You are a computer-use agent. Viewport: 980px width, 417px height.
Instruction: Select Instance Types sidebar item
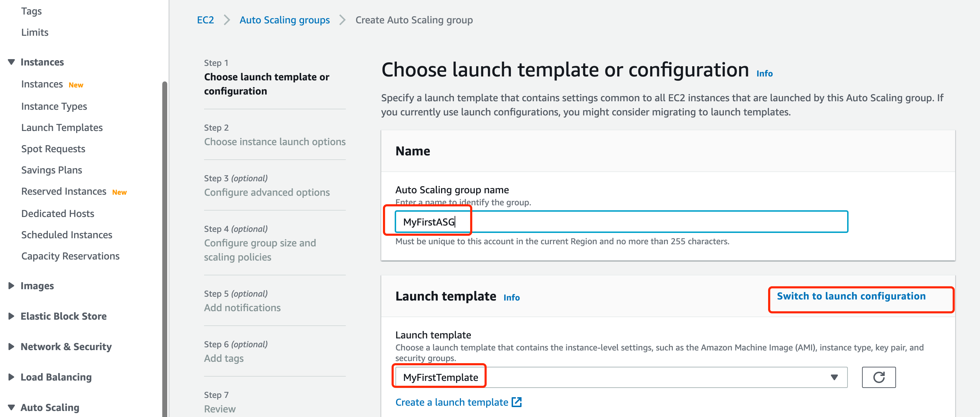point(54,106)
